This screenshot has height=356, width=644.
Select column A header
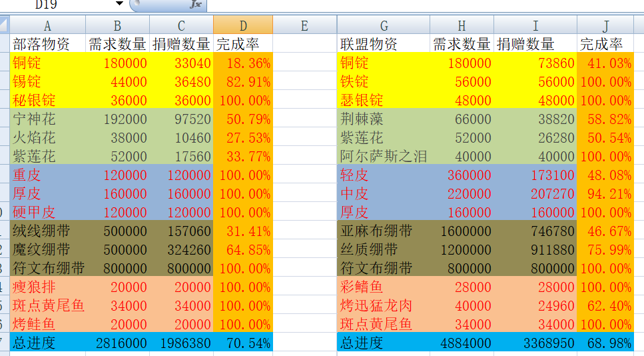pos(47,25)
